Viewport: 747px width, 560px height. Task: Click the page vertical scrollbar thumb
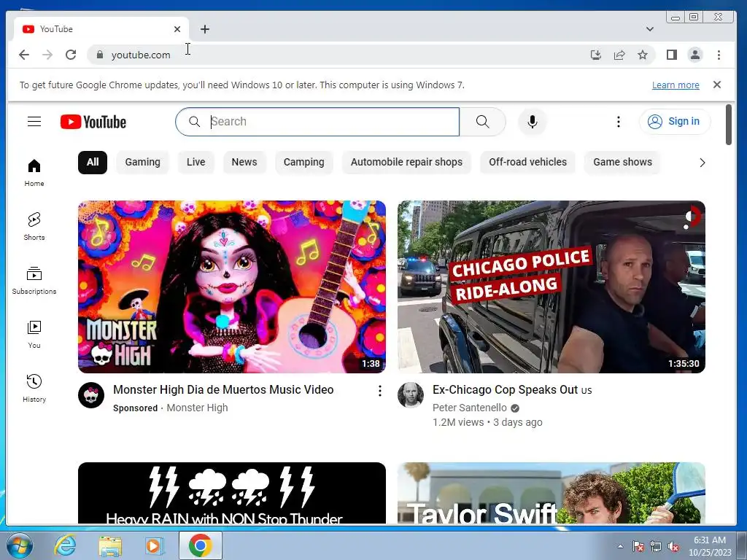point(729,124)
